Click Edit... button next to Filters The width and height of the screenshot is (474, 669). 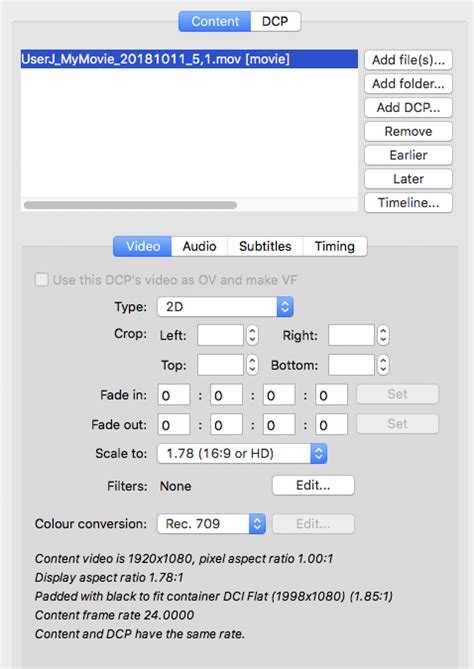point(313,486)
